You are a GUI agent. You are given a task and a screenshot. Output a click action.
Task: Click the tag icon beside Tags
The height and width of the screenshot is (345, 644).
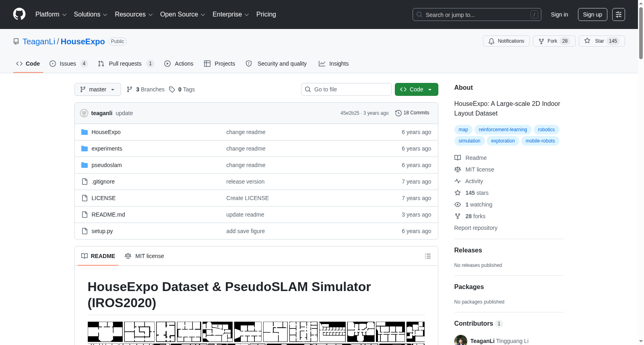coord(172,89)
